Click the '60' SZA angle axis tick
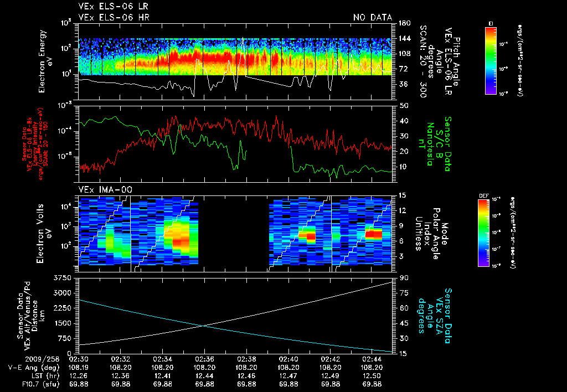The height and width of the screenshot is (392, 567). 403,308
